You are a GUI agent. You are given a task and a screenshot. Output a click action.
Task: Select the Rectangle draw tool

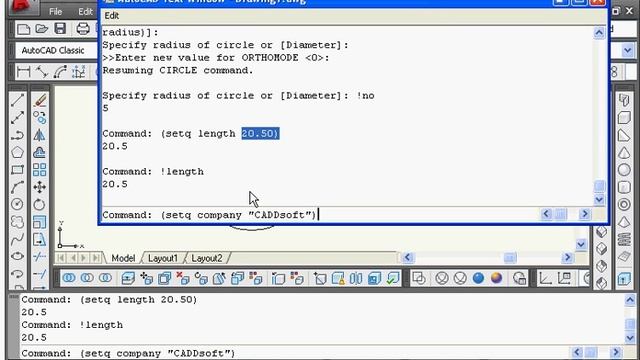point(17,169)
